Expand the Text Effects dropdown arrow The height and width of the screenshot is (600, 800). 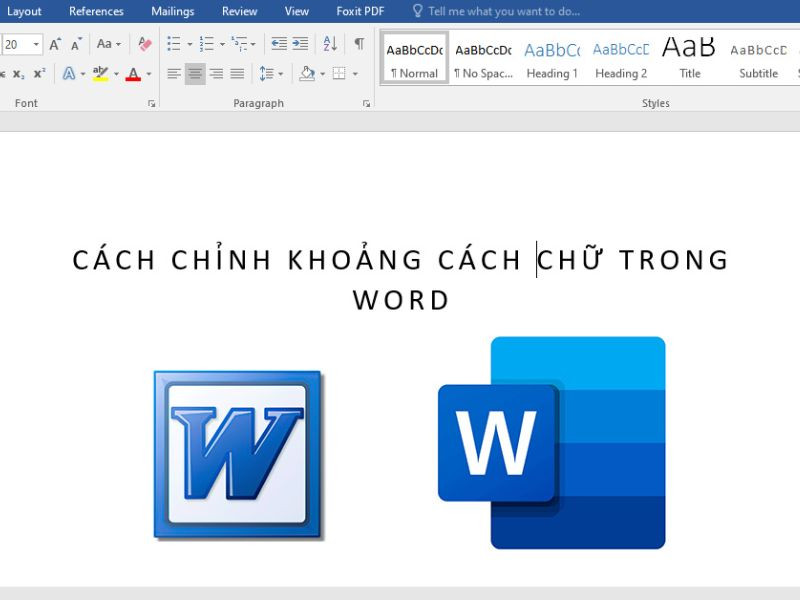tap(83, 74)
